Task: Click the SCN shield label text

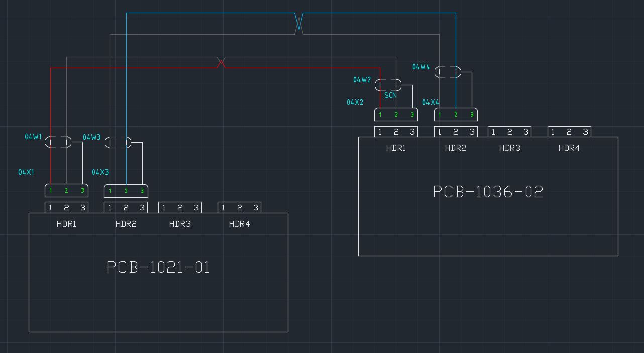Action: click(390, 95)
